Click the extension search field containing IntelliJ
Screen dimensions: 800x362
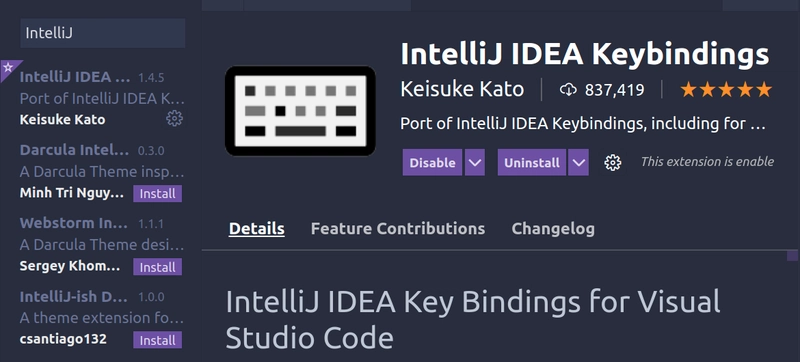pos(103,33)
